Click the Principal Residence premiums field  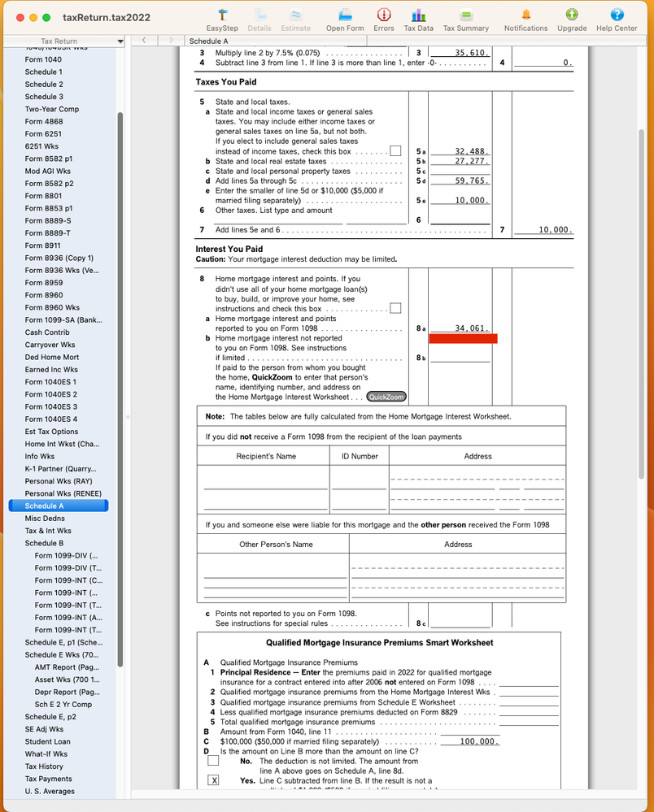coord(529,681)
